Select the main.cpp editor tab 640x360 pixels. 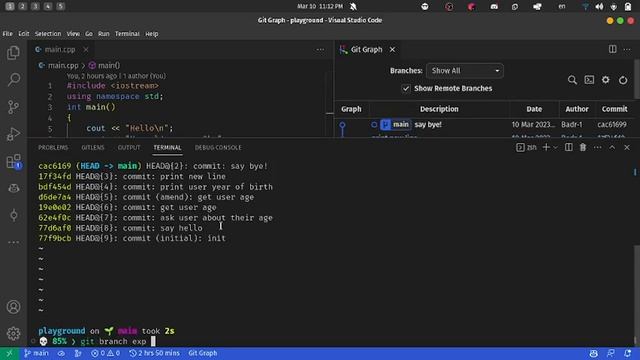[60, 49]
